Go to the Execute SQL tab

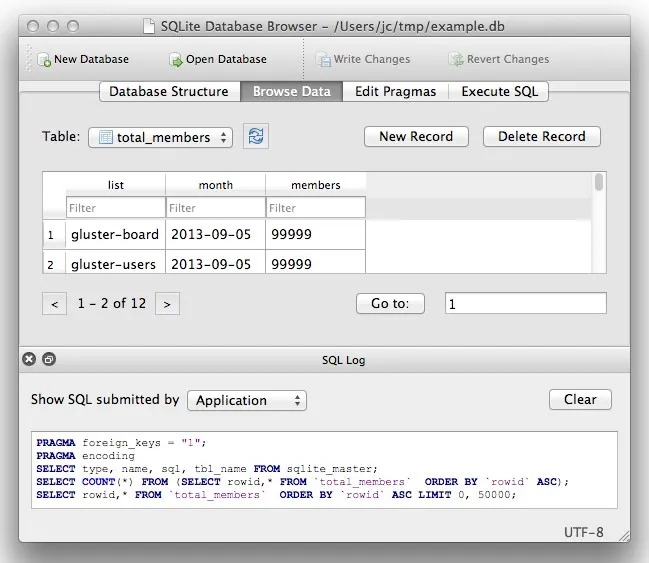(x=499, y=91)
